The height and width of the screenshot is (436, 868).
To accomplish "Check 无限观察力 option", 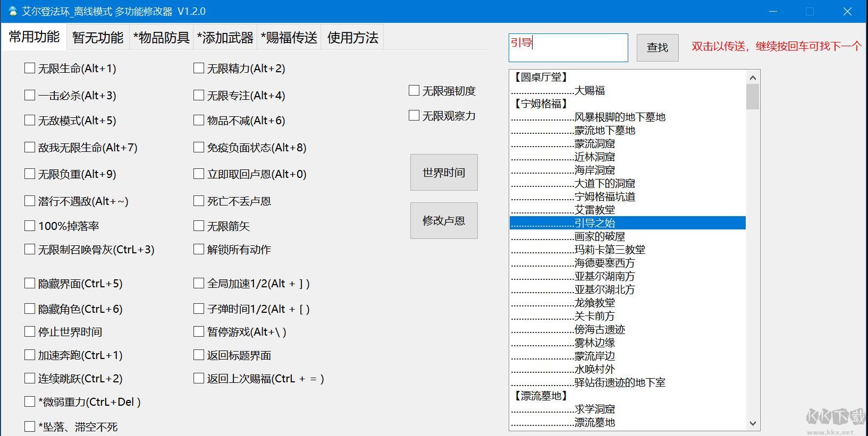I will (x=414, y=115).
